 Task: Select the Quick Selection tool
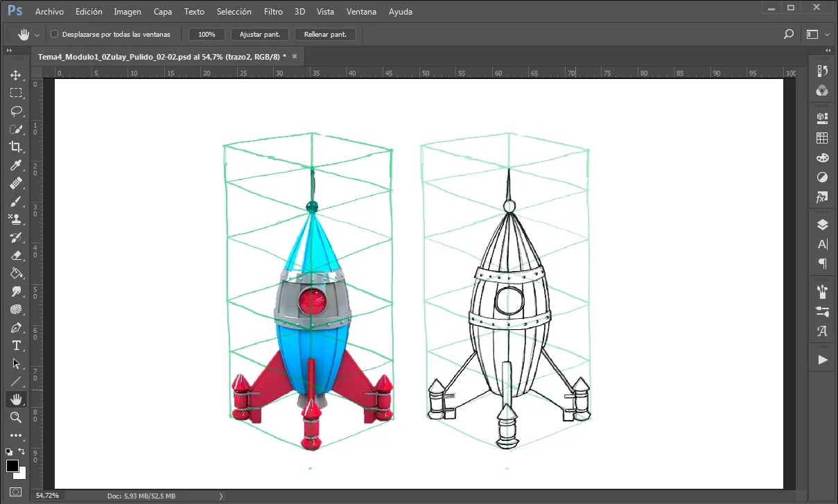[16, 129]
